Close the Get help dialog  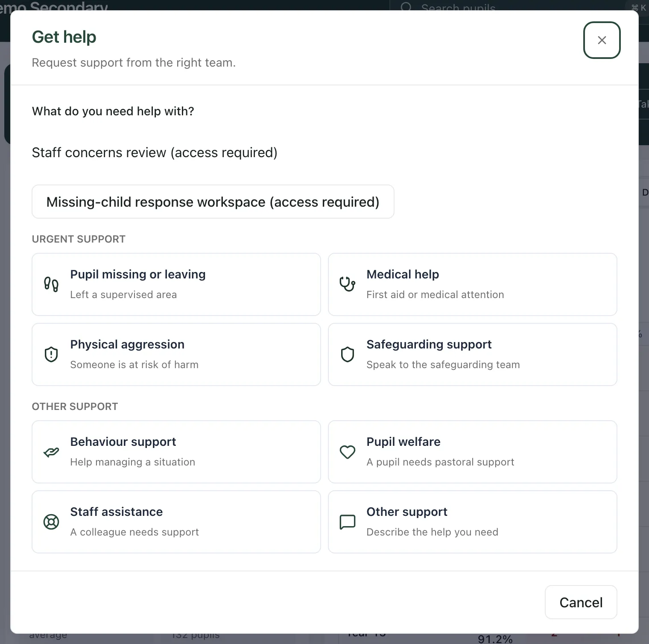point(602,40)
